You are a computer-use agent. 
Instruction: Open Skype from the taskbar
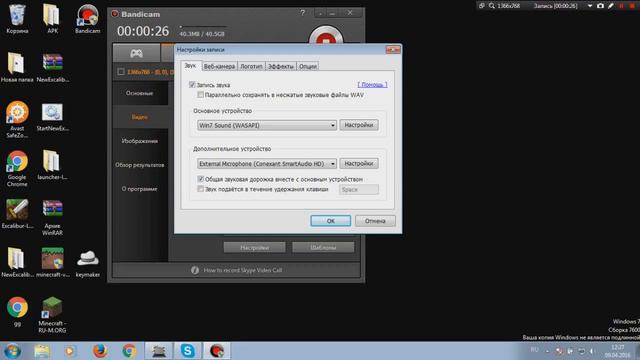click(188, 351)
